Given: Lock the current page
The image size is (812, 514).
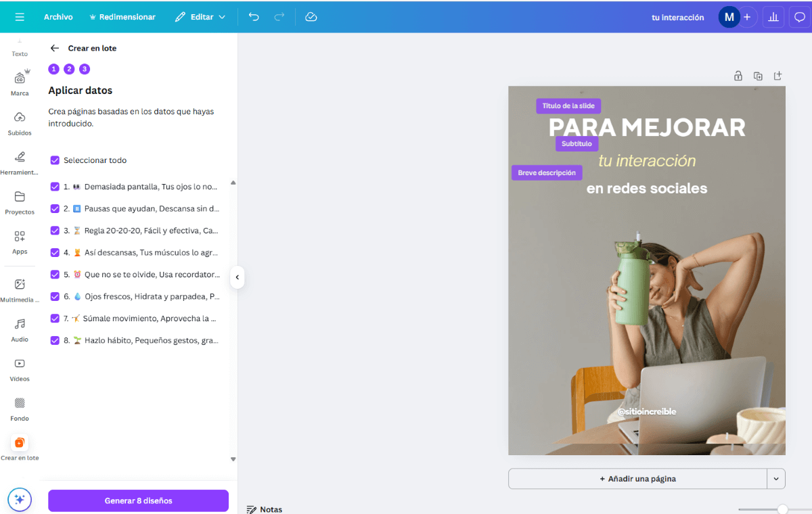Looking at the screenshot, I should point(738,76).
